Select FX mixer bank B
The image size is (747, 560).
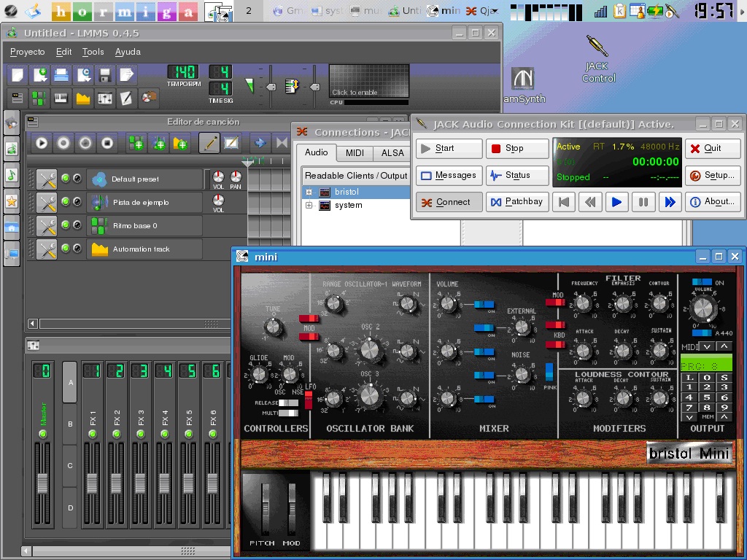[69, 424]
